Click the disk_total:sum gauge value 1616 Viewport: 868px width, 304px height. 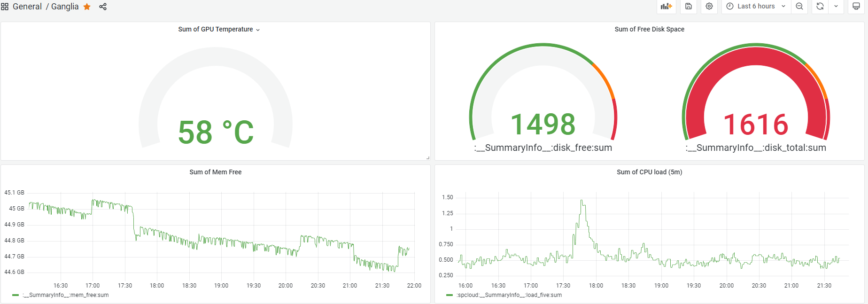pos(756,125)
